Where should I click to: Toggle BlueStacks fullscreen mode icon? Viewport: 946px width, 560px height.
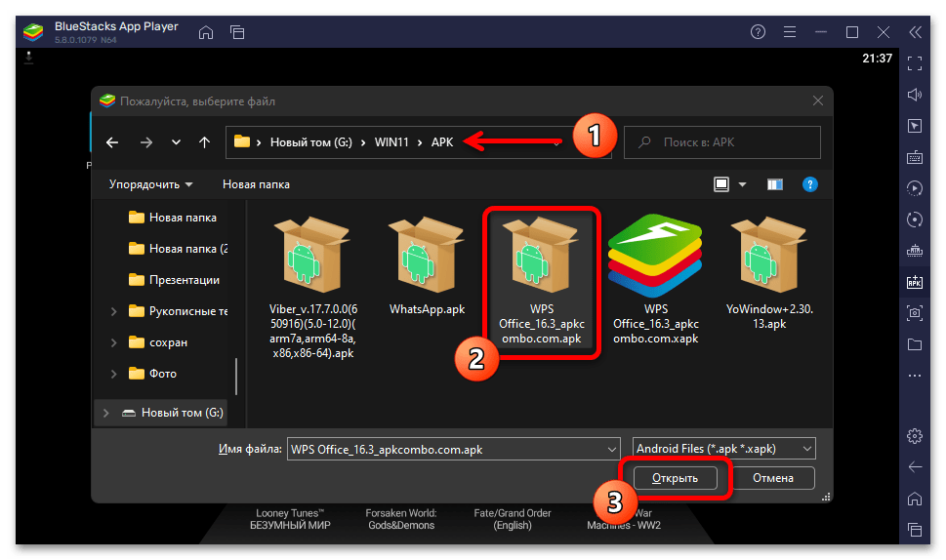tap(915, 63)
